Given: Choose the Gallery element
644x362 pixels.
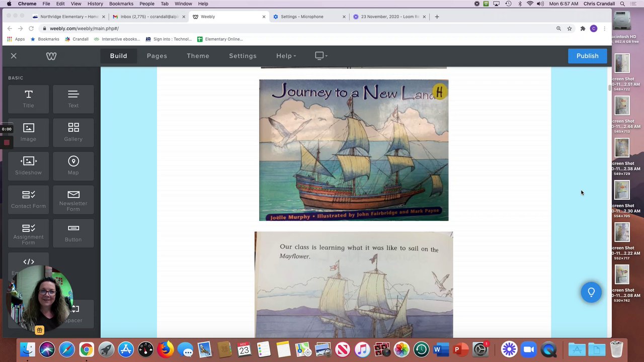Looking at the screenshot, I should click(73, 132).
